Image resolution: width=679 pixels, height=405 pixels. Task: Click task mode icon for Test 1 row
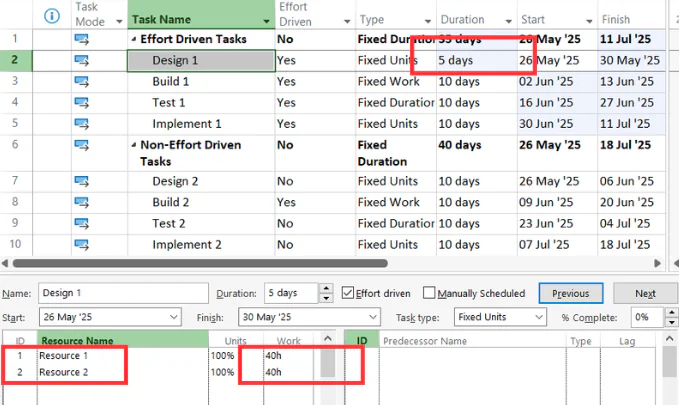point(81,103)
